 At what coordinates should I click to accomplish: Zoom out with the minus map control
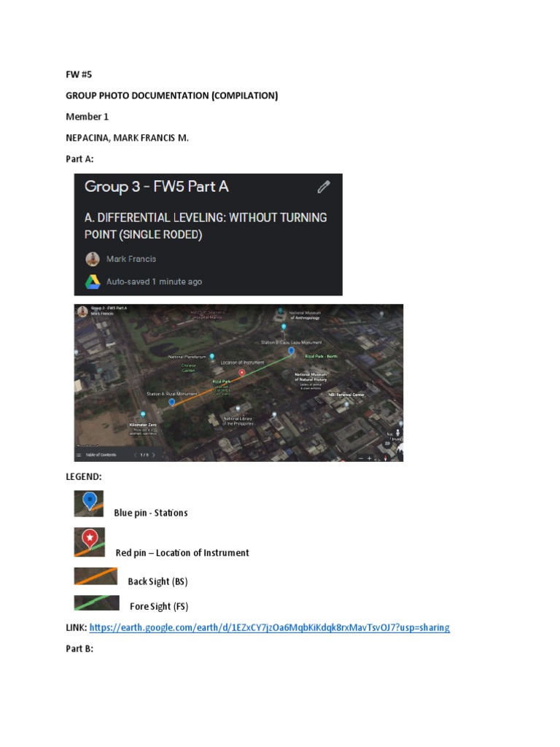coord(361,458)
